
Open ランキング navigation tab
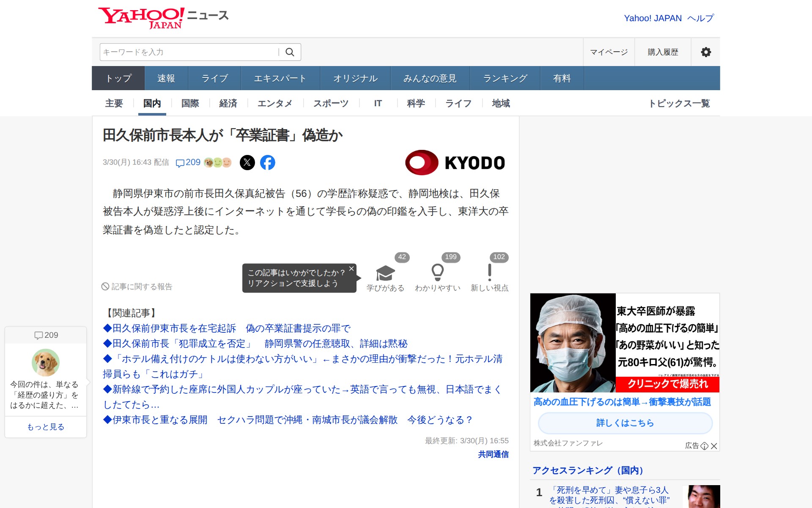tap(505, 78)
